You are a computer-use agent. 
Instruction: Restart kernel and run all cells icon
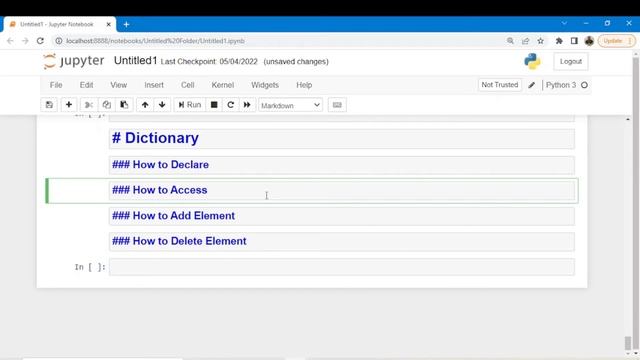coord(247,105)
